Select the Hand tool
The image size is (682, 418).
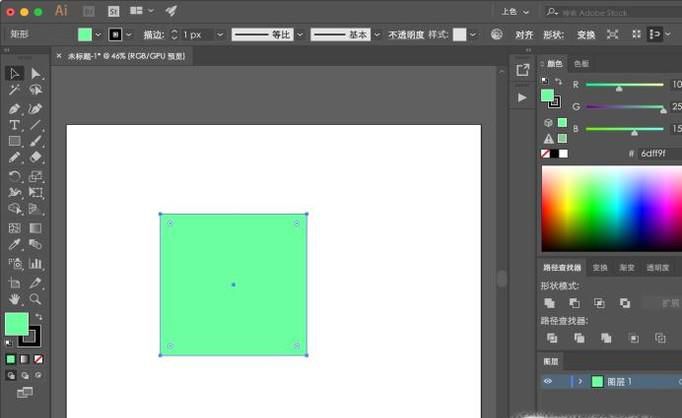point(15,298)
